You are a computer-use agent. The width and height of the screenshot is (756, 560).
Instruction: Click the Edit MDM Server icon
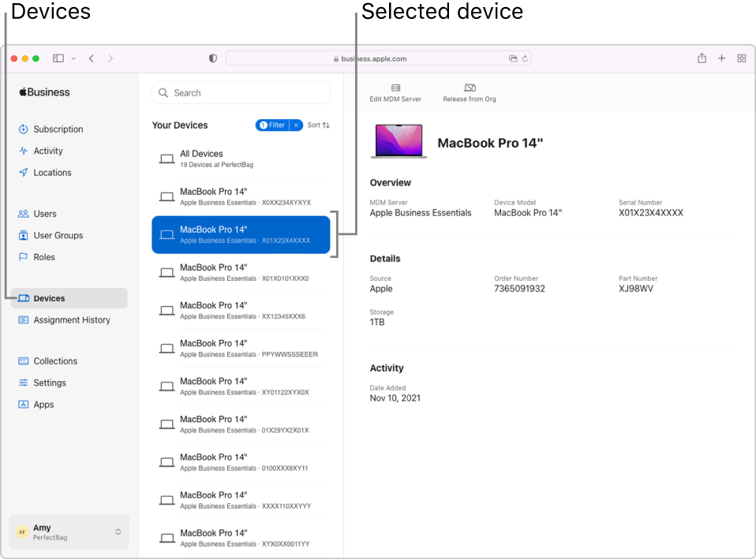[x=395, y=88]
